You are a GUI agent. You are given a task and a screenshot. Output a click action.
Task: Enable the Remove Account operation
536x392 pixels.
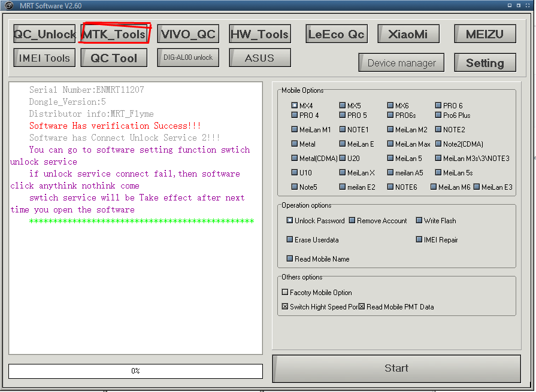(352, 220)
